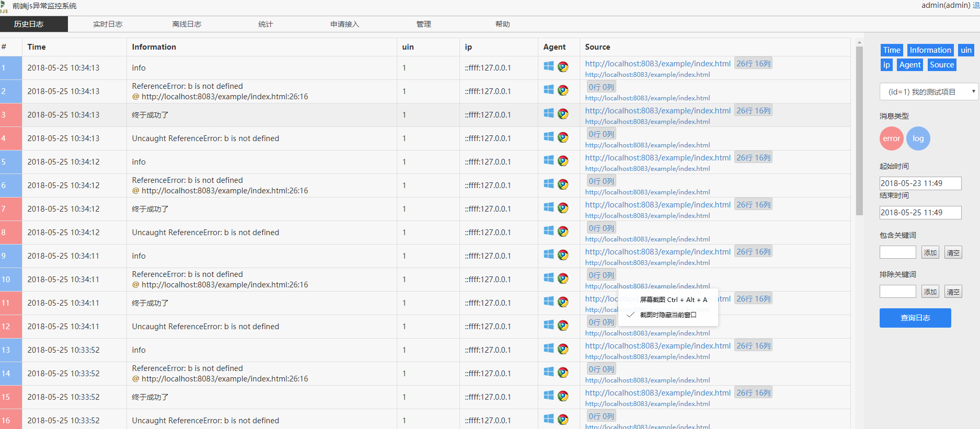Click the Windows icon in row 15

(548, 396)
